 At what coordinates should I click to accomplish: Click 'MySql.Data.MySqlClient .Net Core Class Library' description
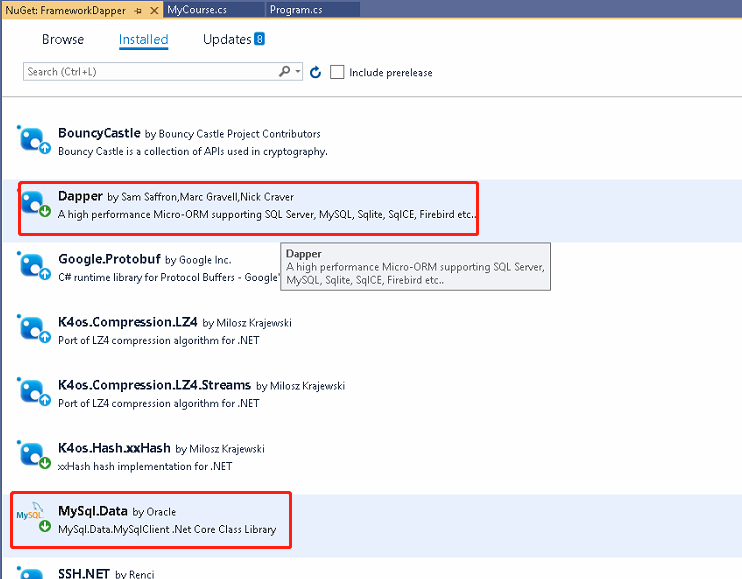167,529
